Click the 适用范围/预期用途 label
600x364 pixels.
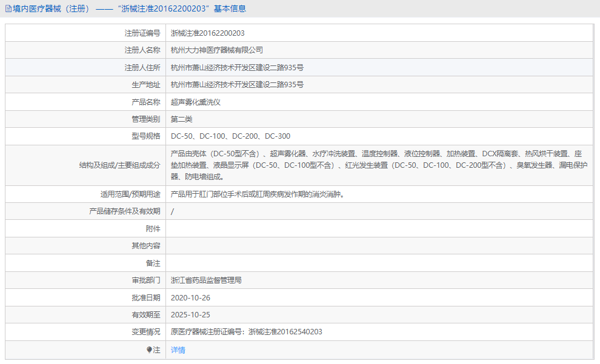point(130,194)
